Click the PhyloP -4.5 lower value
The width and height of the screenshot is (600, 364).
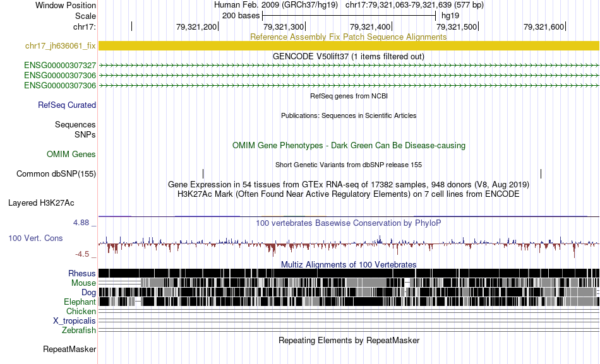[x=82, y=254]
